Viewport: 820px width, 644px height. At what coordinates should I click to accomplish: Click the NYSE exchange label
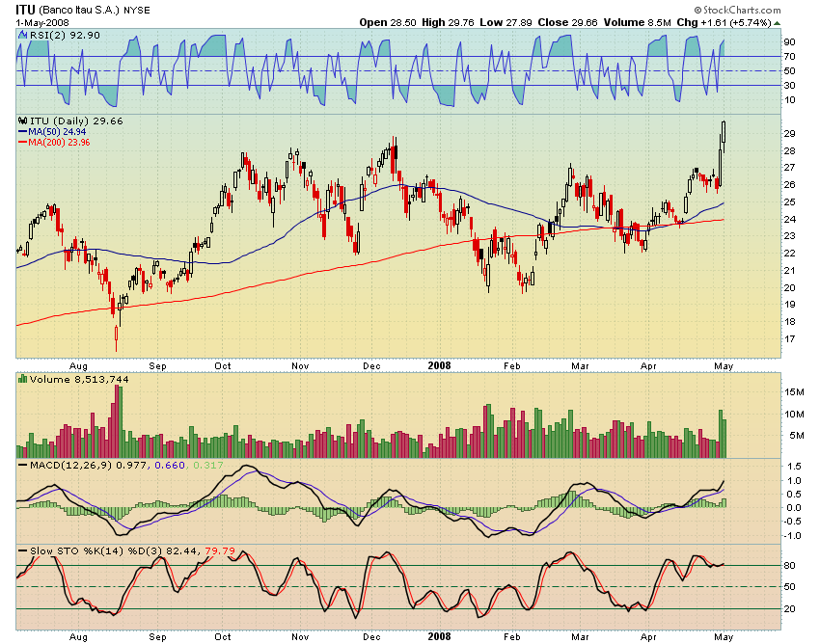coord(137,11)
